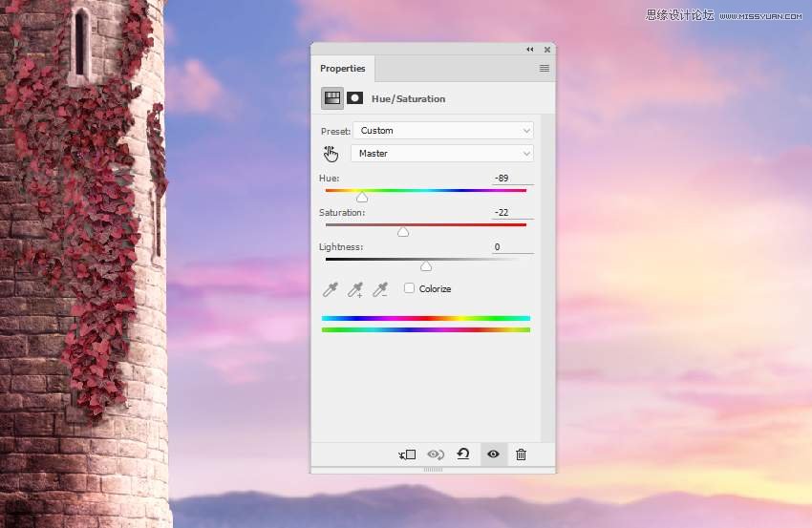Enable the Colorize checkbox

point(409,288)
